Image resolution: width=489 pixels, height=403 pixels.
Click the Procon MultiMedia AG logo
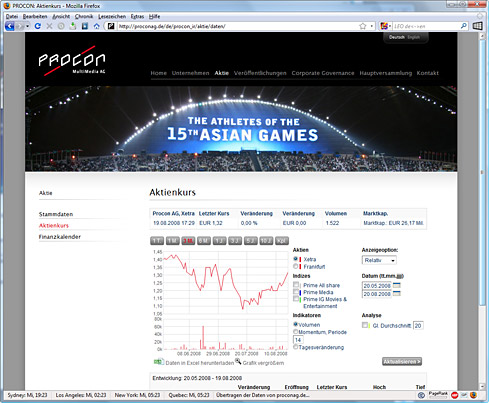72,61
